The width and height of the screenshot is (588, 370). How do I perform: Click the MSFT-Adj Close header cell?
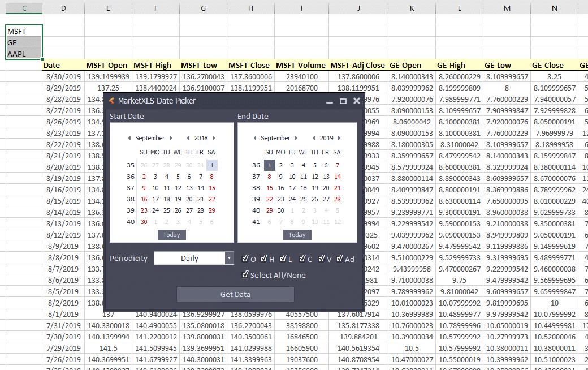pos(358,65)
